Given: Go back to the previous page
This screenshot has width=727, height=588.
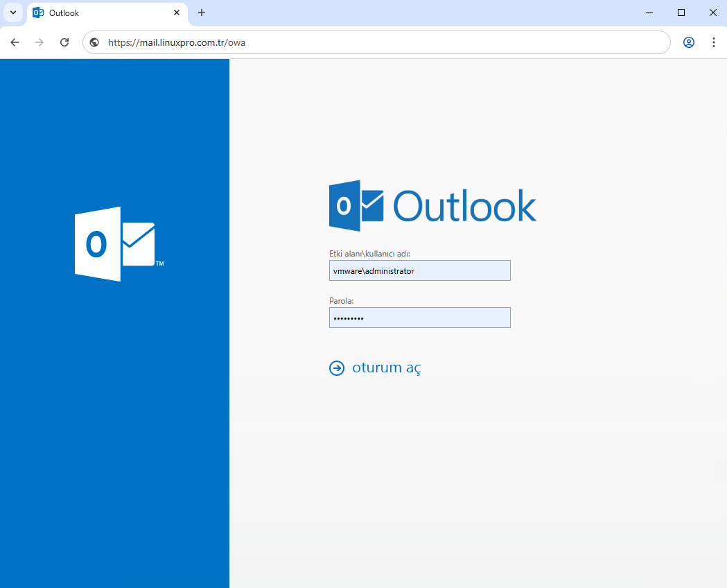Looking at the screenshot, I should [15, 42].
